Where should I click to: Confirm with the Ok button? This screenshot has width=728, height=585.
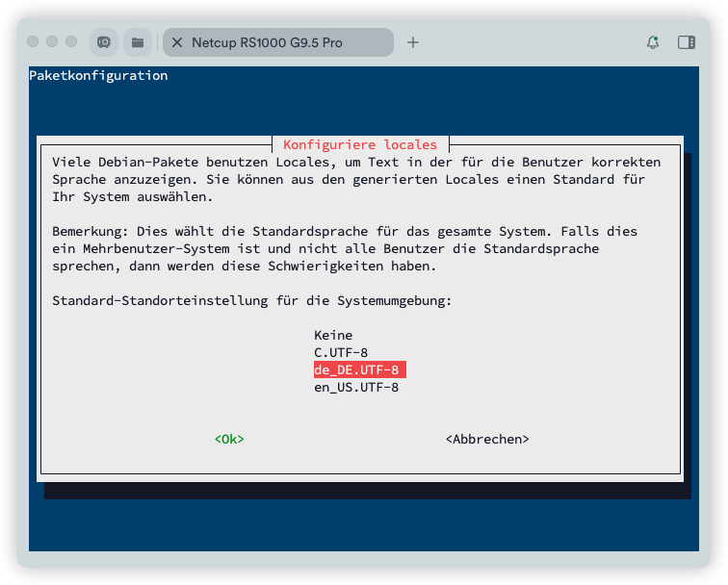pyautogui.click(x=229, y=439)
